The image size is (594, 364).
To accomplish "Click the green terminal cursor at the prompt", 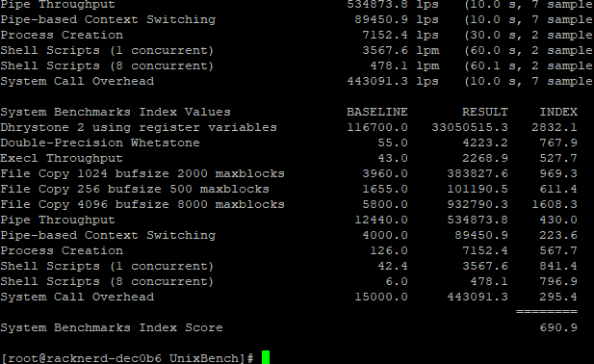I will coord(266,357).
